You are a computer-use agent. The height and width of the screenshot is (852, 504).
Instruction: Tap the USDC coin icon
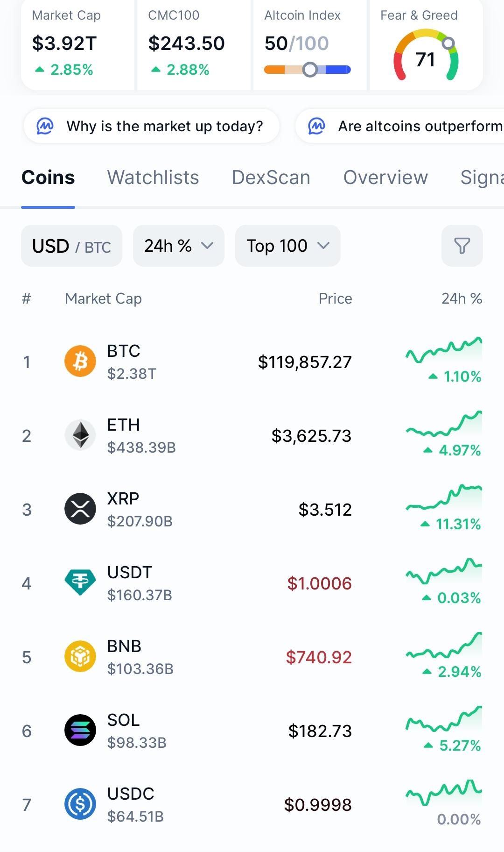point(80,804)
